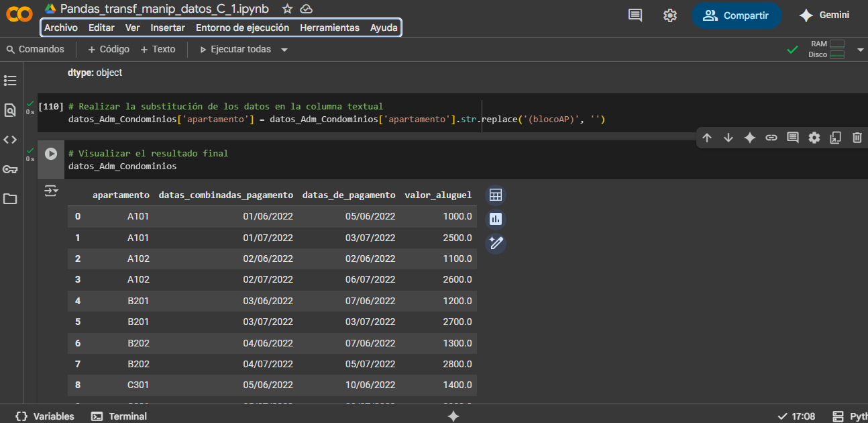Click the 2800.0 value in row 7
The image size is (868, 423).
(x=457, y=364)
